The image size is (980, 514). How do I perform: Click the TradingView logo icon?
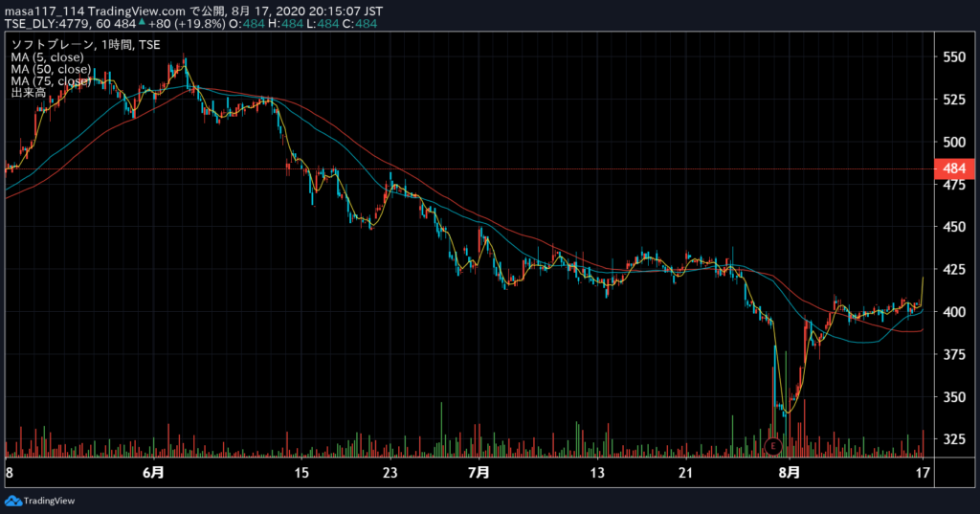point(12,501)
